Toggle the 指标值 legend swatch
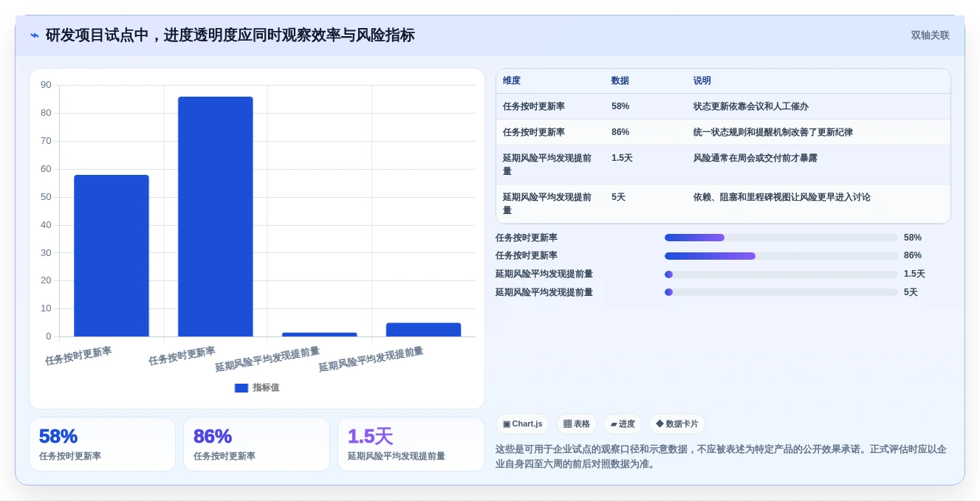980x501 pixels. pyautogui.click(x=241, y=387)
